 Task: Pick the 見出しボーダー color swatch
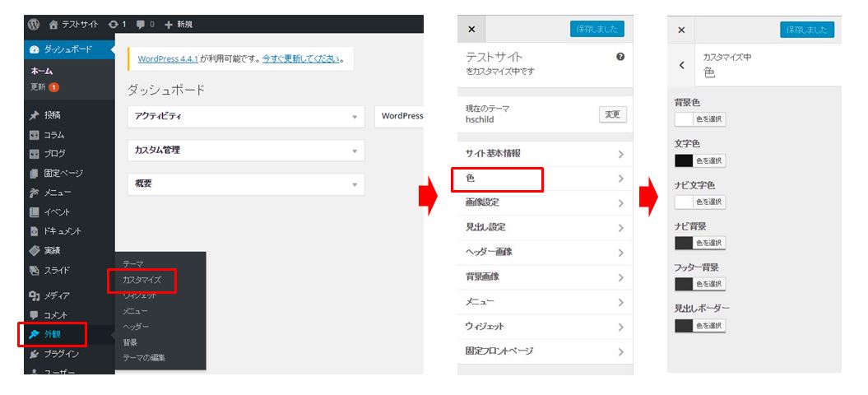[684, 326]
